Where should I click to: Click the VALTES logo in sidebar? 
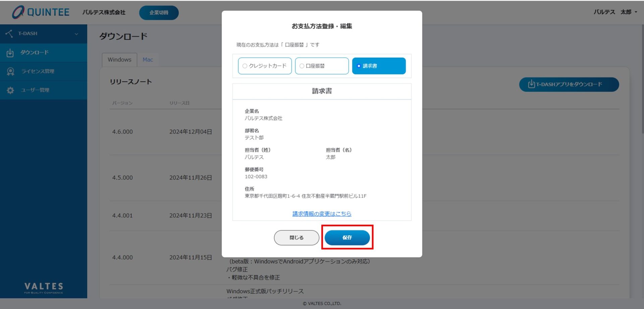click(x=44, y=288)
